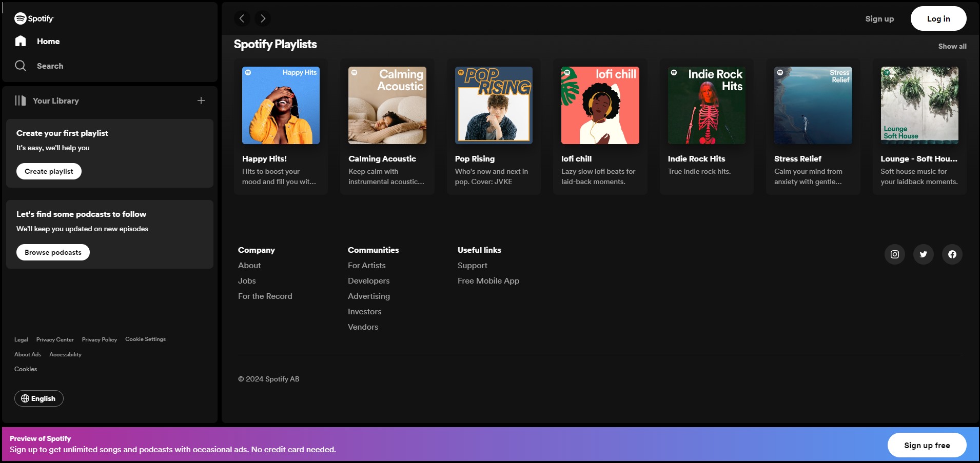Viewport: 980px width, 463px height.
Task: Click the Your Library label
Action: tap(56, 100)
